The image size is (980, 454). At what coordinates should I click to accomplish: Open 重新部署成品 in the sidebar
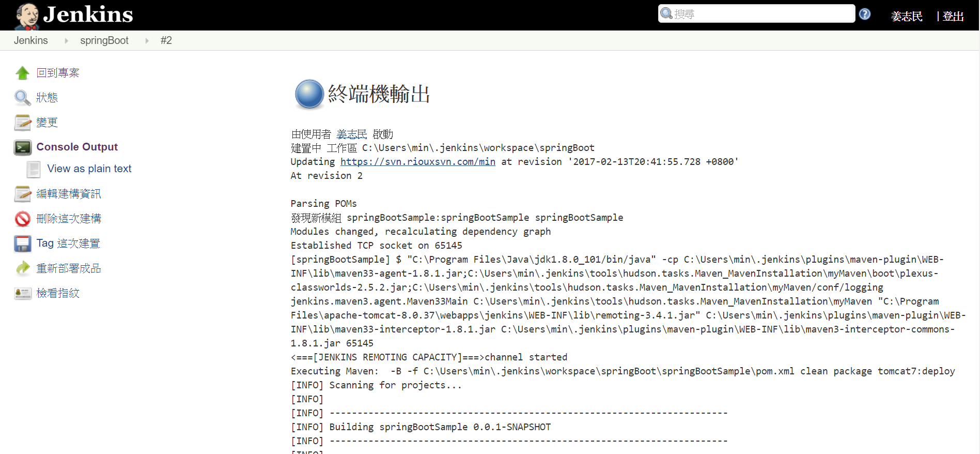click(x=69, y=268)
